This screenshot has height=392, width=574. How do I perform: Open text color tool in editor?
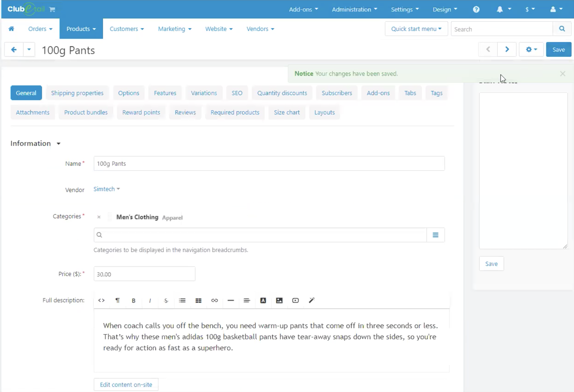[263, 300]
